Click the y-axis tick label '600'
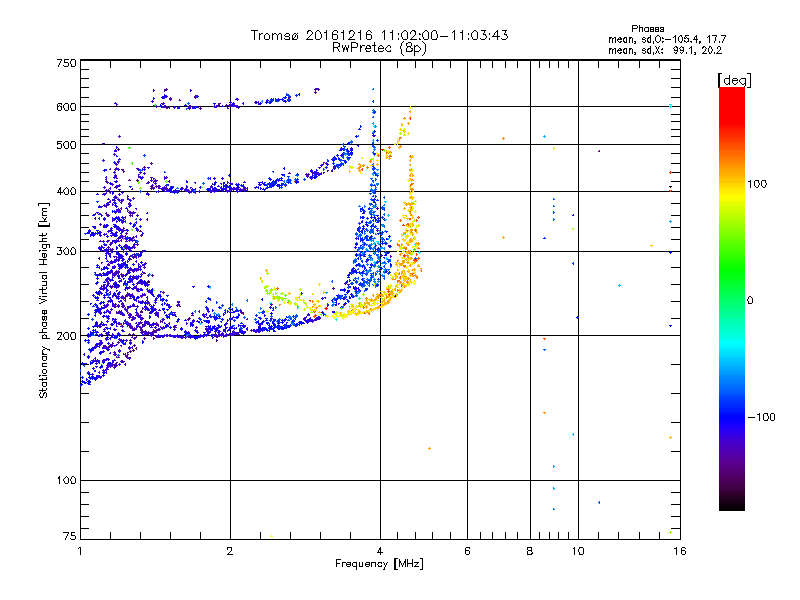 (x=66, y=107)
